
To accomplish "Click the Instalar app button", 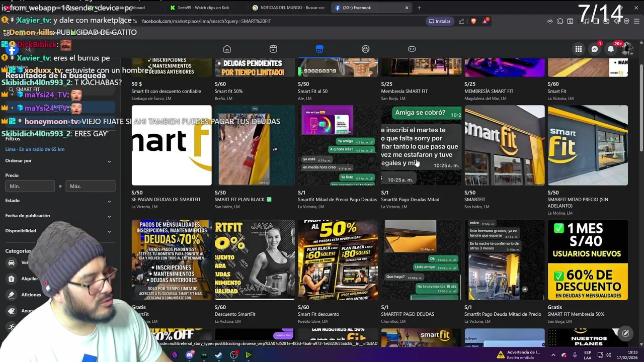I will [439, 21].
